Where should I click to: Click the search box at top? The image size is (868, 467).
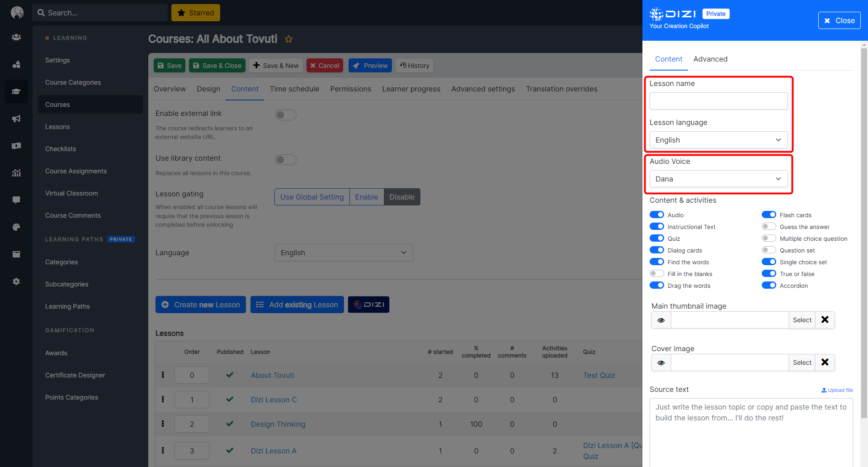coord(100,13)
